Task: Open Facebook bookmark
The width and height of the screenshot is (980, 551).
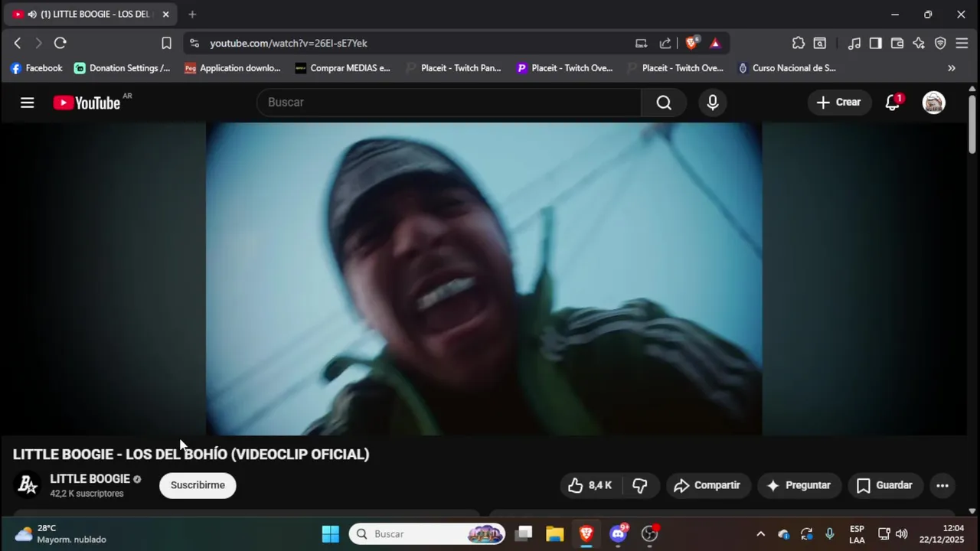Action: pyautogui.click(x=36, y=68)
